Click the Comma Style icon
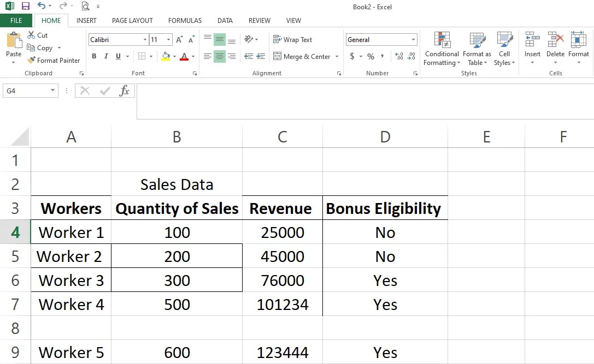 click(383, 56)
